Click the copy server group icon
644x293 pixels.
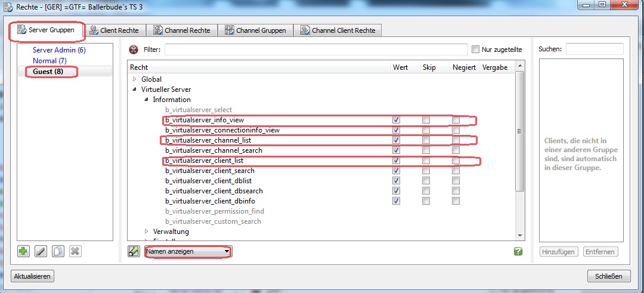(58, 251)
